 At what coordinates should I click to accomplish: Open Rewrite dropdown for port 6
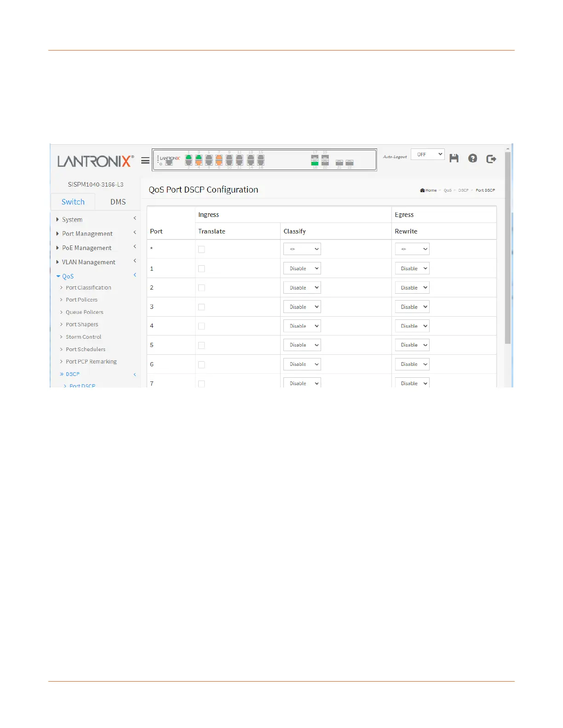(412, 364)
